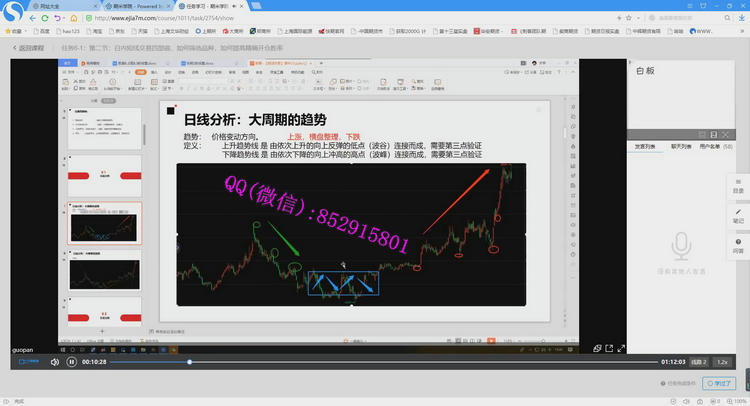Click the browser address bar URL

[x=200, y=18]
